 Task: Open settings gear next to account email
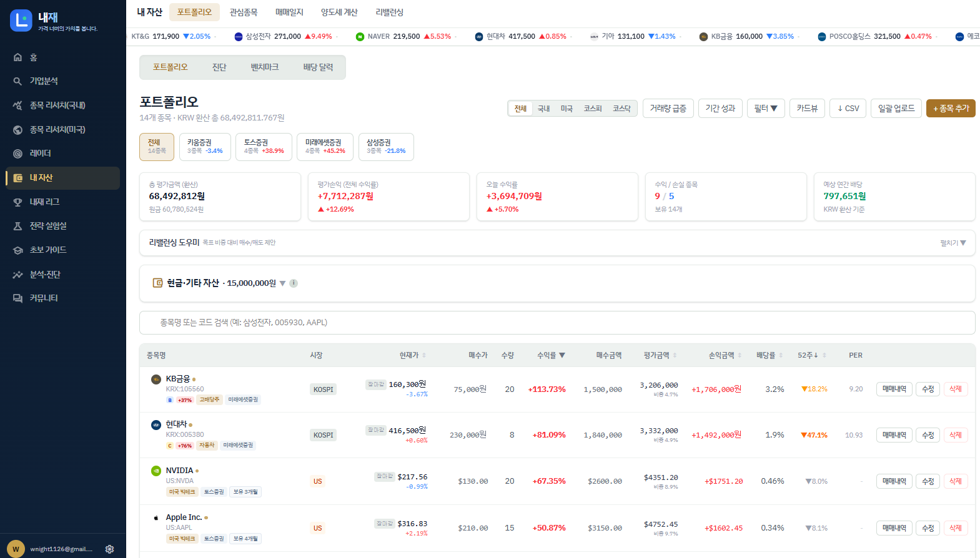pos(110,549)
